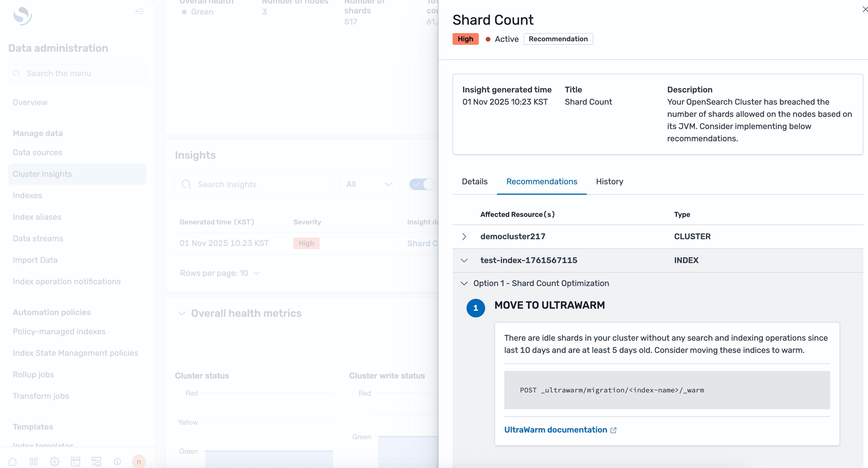The image size is (868, 468).
Task: Collapse the sidebar navigation menu icon
Action: pyautogui.click(x=139, y=11)
